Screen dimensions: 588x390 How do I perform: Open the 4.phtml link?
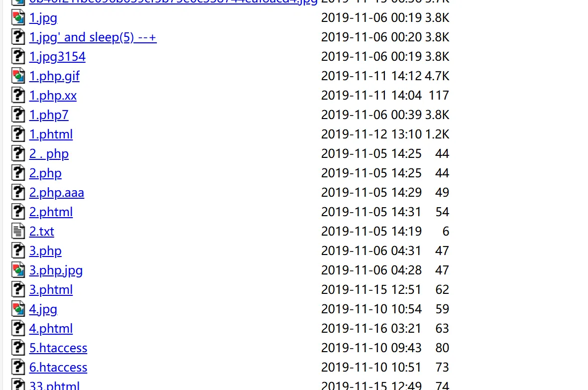(x=51, y=329)
